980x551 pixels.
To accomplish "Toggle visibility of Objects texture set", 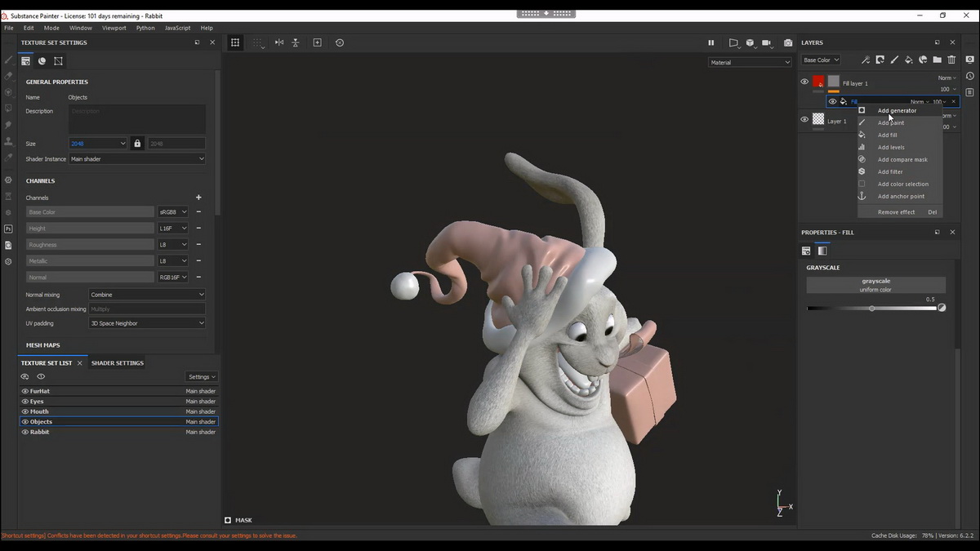I will click(x=25, y=422).
